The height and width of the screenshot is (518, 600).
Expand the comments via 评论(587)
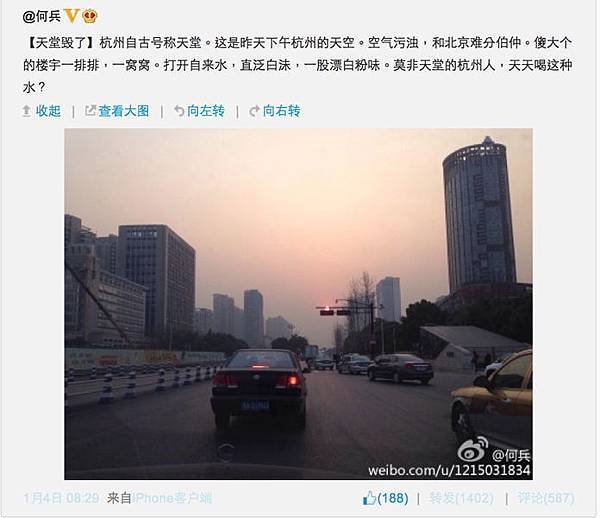tap(546, 498)
